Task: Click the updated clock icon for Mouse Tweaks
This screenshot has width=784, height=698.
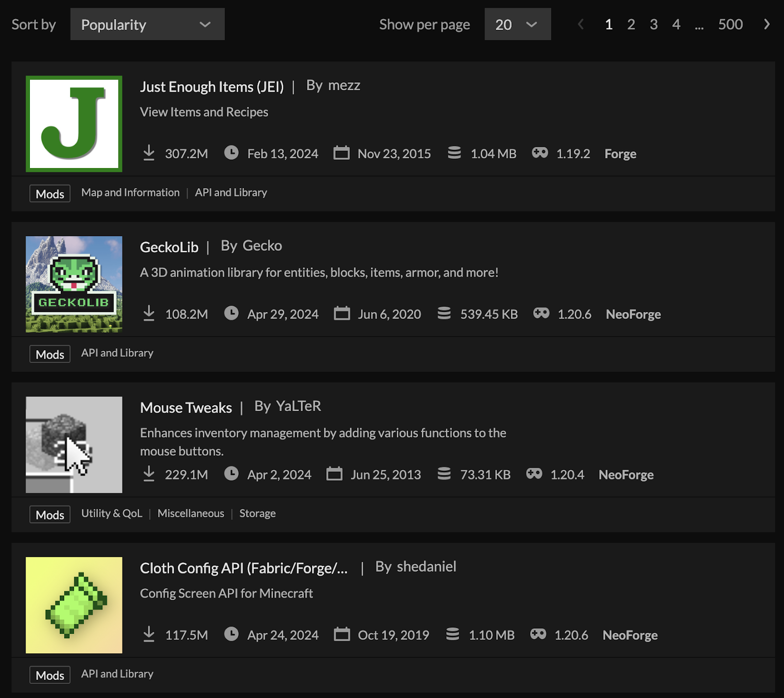Action: coord(231,473)
